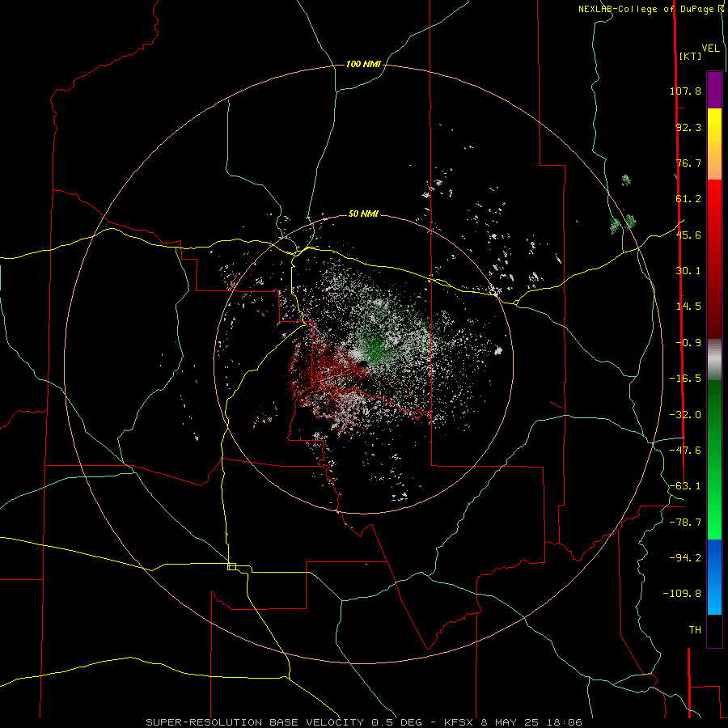Click the -109.8 velocity scale value
The width and height of the screenshot is (728, 728).
(682, 594)
